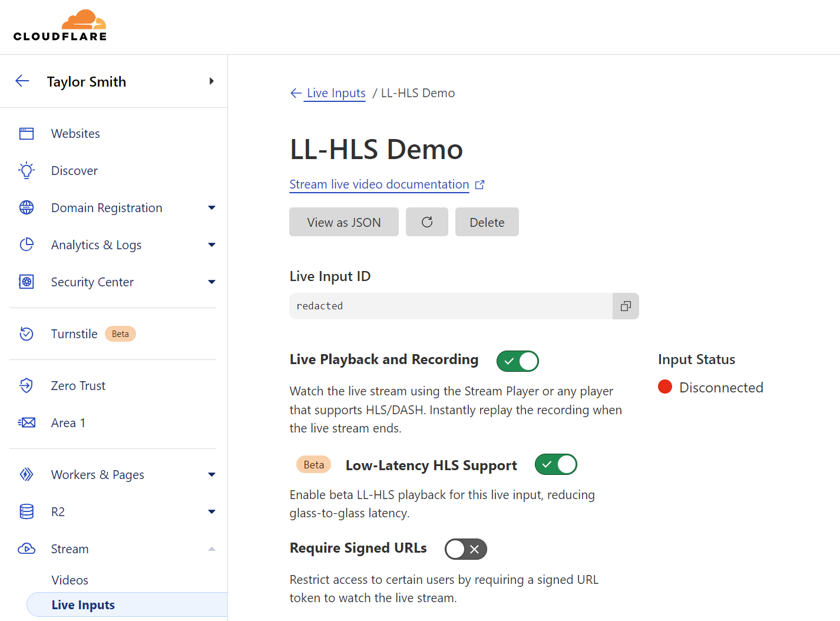Disable Live Playback and Recording toggle
This screenshot has height=621, width=840.
(x=517, y=361)
